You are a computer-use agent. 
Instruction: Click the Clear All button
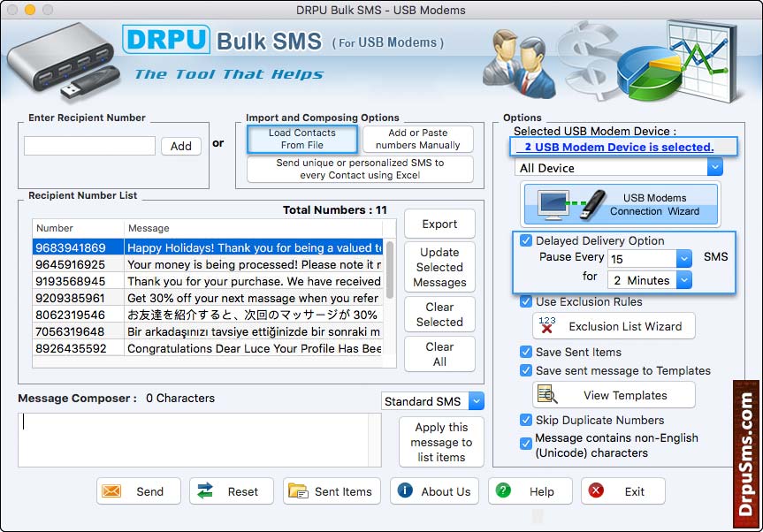(439, 354)
